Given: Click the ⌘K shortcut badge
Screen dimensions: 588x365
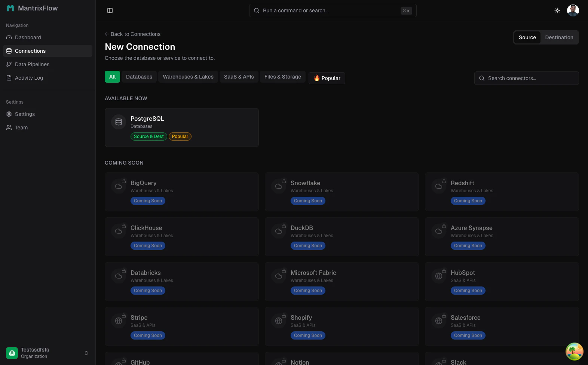Looking at the screenshot, I should [406, 11].
